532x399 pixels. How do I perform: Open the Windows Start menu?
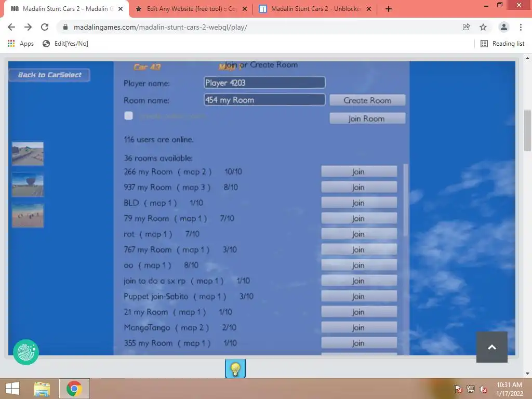(12, 389)
